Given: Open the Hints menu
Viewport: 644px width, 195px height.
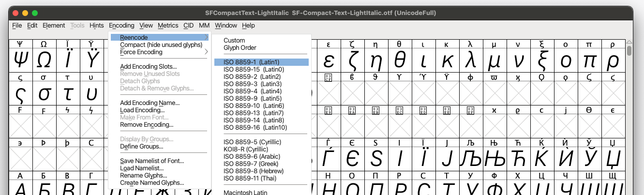Looking at the screenshot, I should (97, 25).
